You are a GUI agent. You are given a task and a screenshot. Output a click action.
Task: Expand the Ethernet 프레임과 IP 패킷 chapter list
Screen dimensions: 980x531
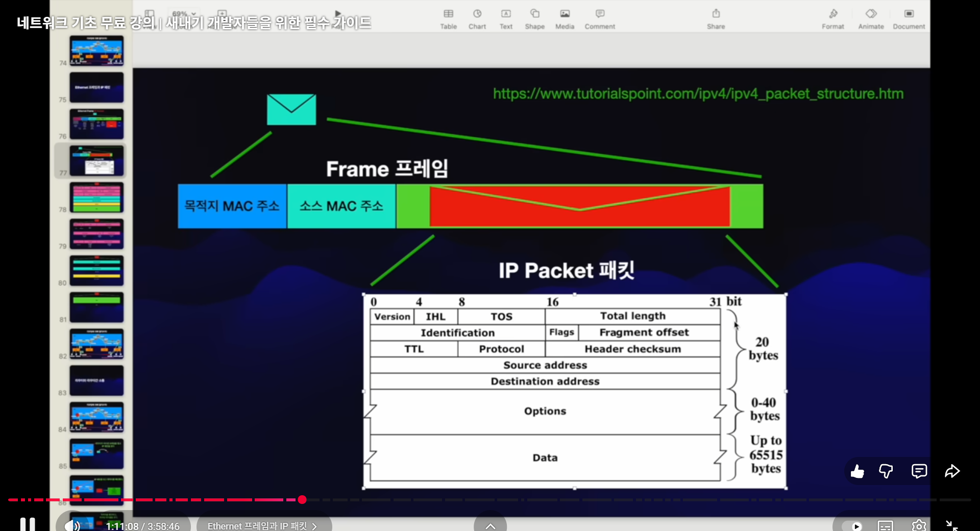(x=262, y=526)
